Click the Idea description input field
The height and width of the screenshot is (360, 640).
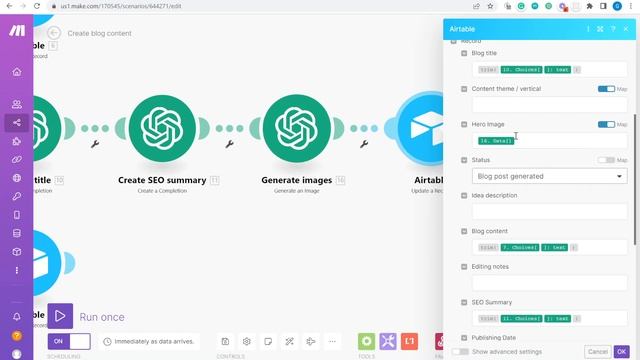click(x=549, y=211)
